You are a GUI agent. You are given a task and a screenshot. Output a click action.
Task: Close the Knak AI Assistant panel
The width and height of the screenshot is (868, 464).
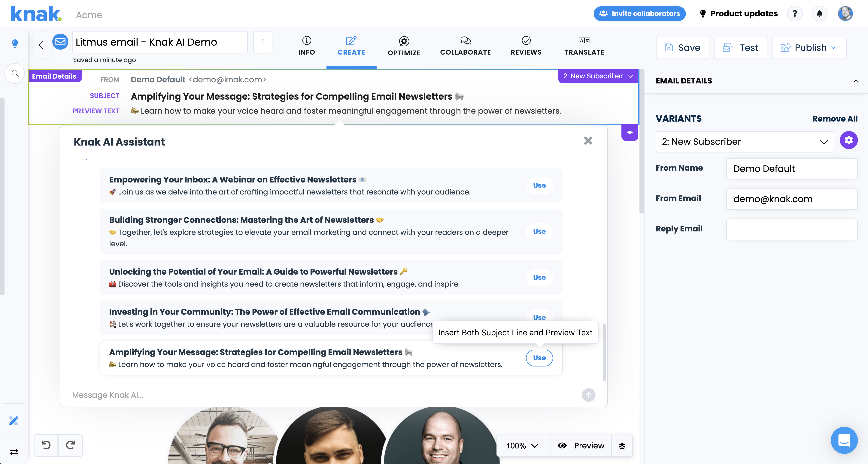pos(588,141)
